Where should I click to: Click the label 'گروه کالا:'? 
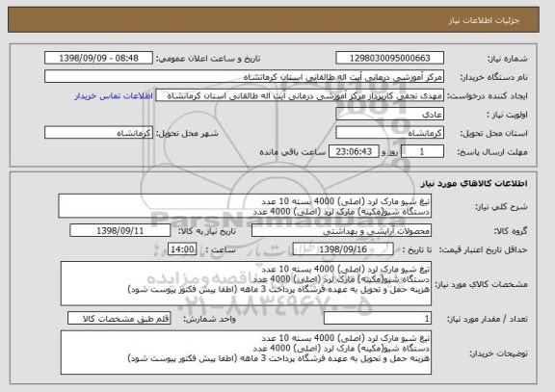click(x=511, y=231)
